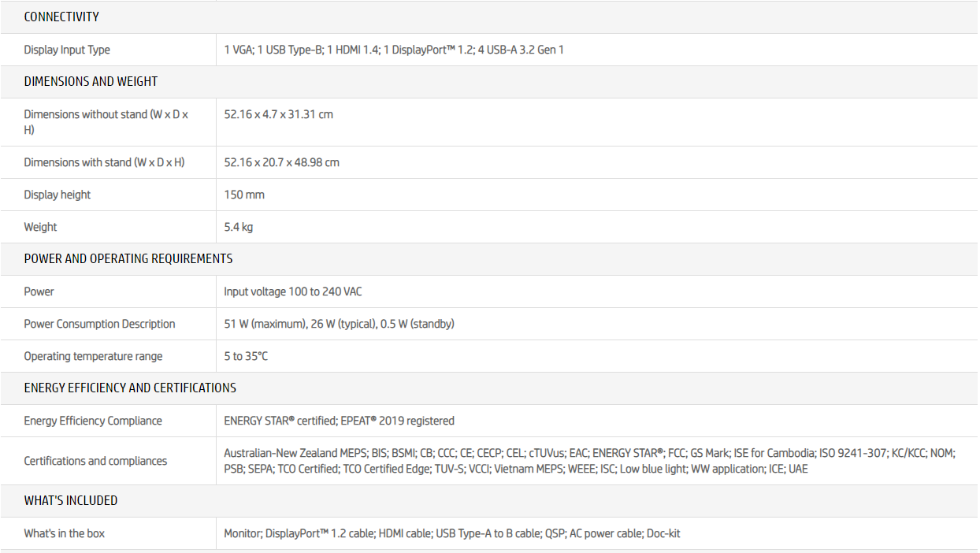Click the What's in the box label
980x553 pixels.
tap(64, 533)
